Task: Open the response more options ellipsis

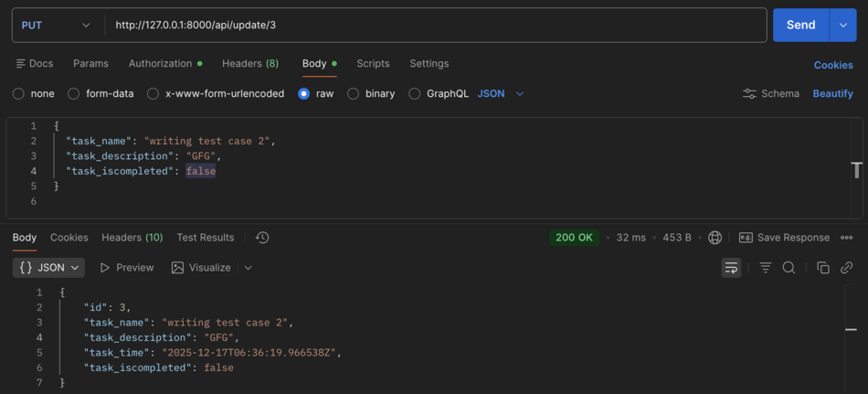Action: pyautogui.click(x=847, y=238)
